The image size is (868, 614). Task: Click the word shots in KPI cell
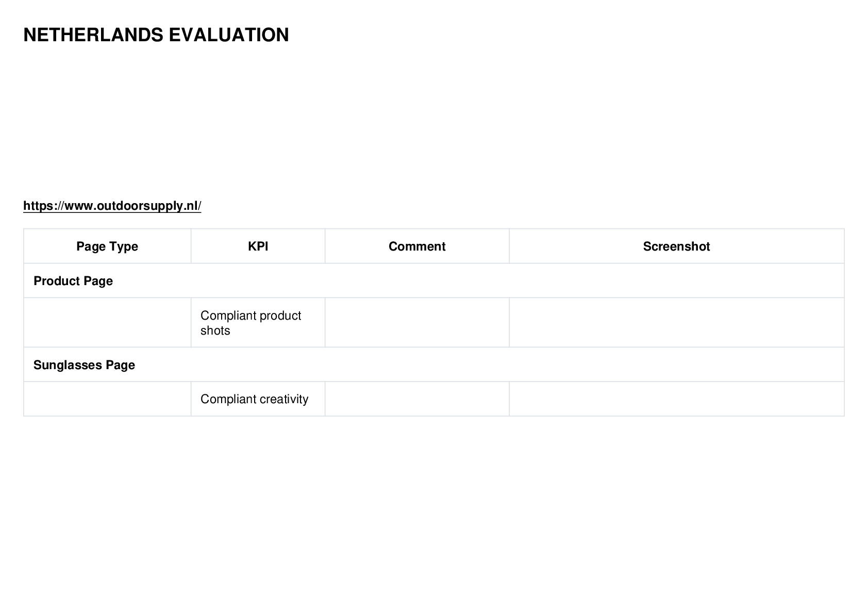215,330
